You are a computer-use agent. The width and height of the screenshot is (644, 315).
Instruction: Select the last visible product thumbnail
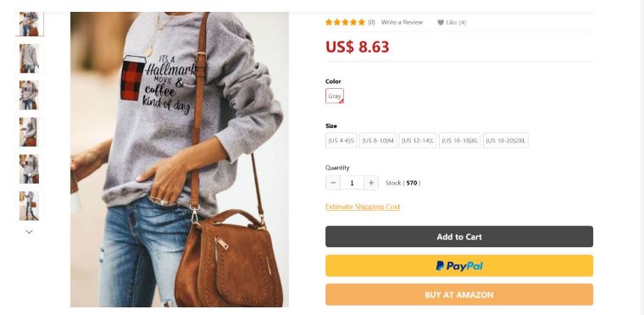point(29,206)
